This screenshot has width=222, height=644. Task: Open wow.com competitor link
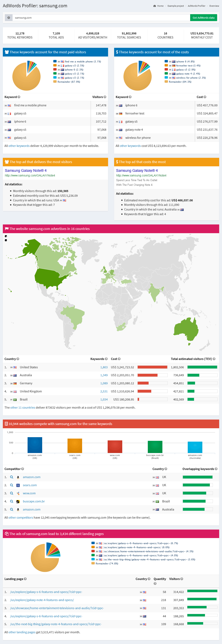point(29,493)
